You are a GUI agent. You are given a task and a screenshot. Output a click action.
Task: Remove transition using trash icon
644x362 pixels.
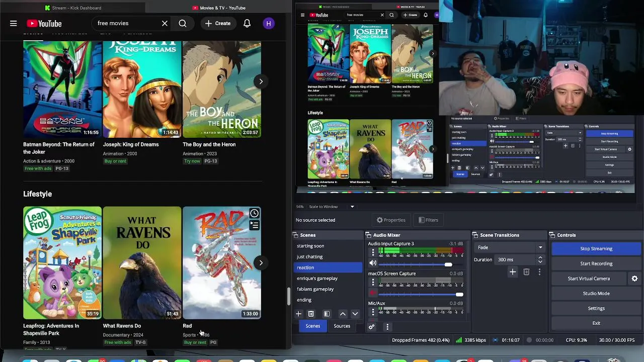coord(526,272)
